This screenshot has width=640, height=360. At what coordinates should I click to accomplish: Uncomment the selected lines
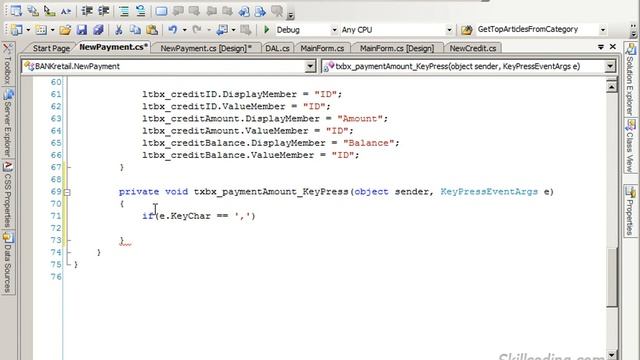(140, 11)
